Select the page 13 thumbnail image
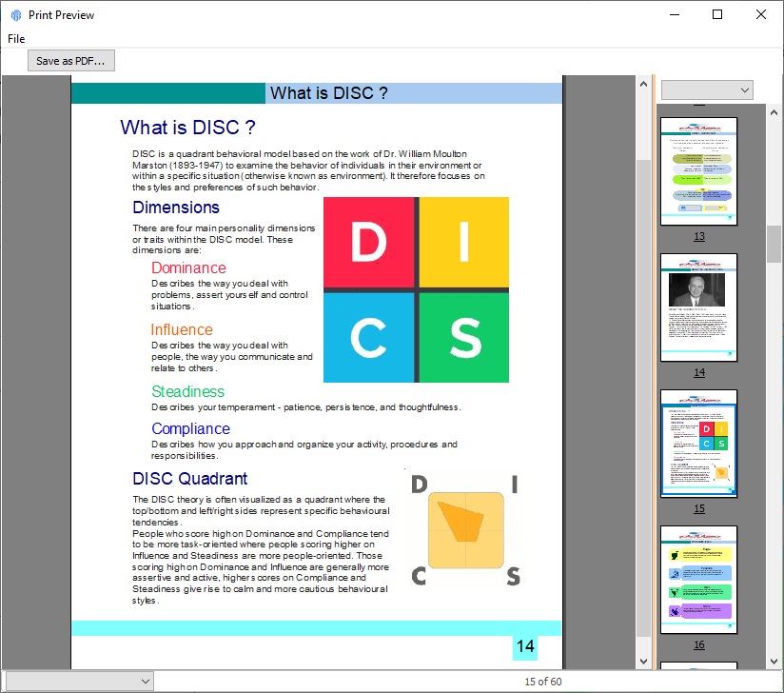Image resolution: width=784 pixels, height=693 pixels. (698, 171)
